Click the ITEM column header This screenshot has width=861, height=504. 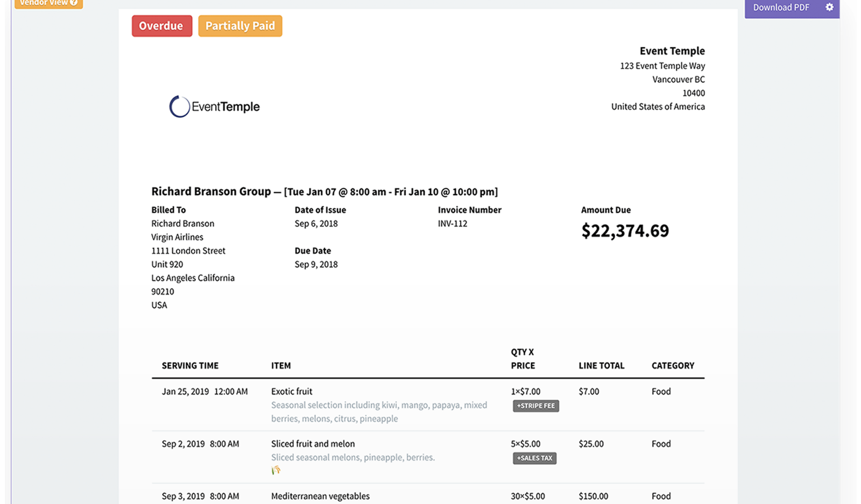point(281,366)
